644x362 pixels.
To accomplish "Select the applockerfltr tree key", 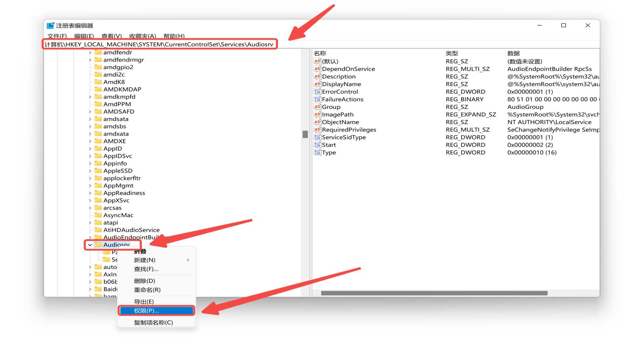I will [122, 178].
